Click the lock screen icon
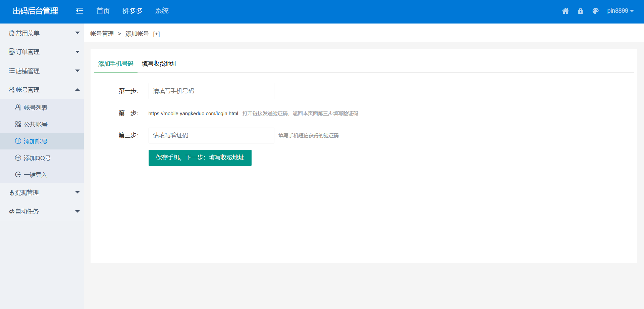The width and height of the screenshot is (644, 309). 580,11
